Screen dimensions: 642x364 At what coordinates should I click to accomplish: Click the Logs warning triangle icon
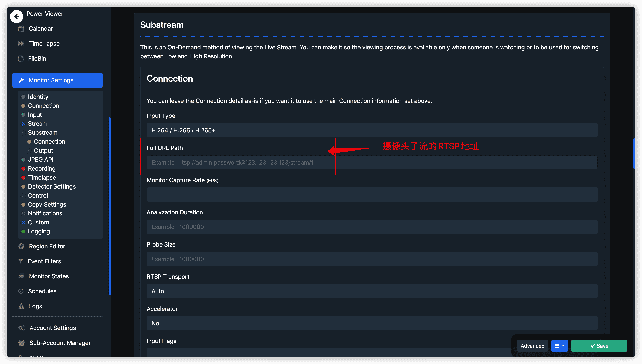coord(21,306)
